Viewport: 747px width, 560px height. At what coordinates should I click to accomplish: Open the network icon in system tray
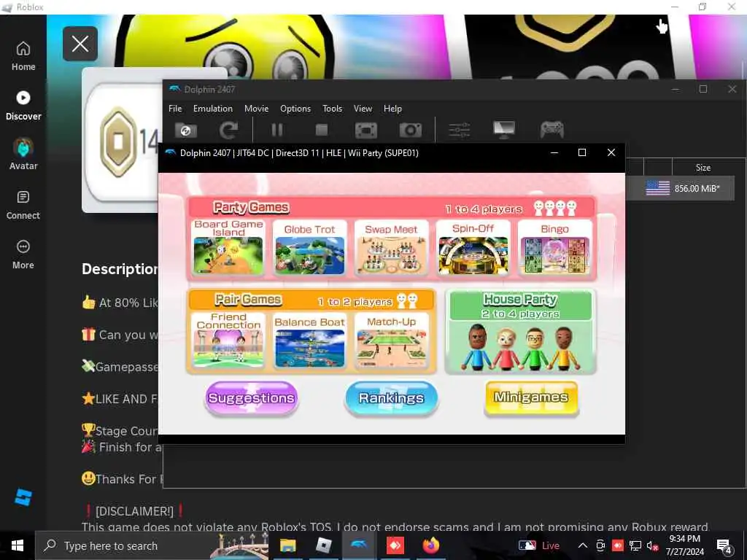[x=635, y=545]
